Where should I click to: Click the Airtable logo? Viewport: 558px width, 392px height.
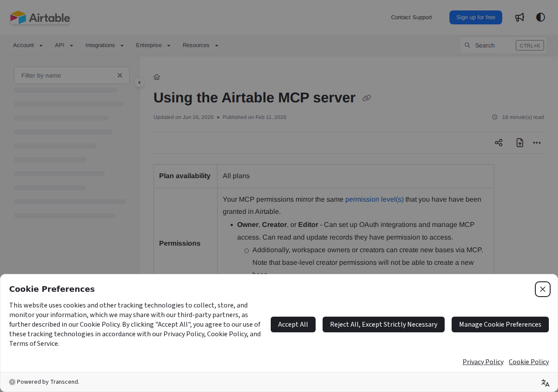pyautogui.click(x=40, y=17)
